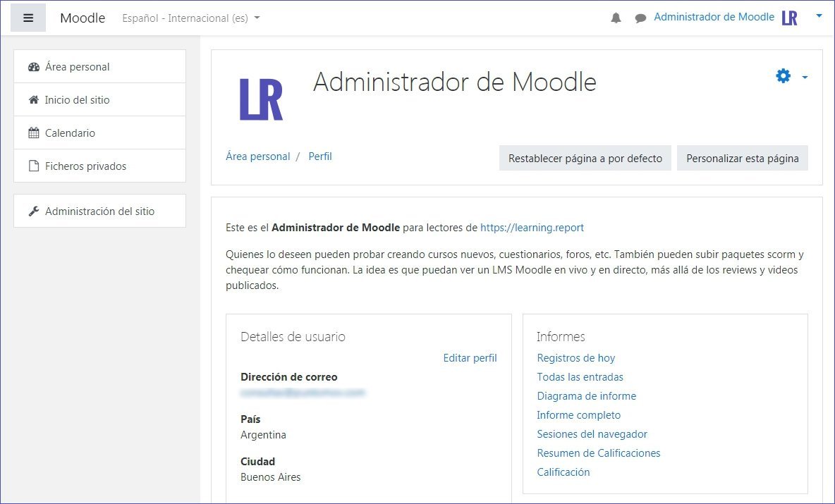Open the Calificación link
This screenshot has width=835, height=504.
pos(563,472)
